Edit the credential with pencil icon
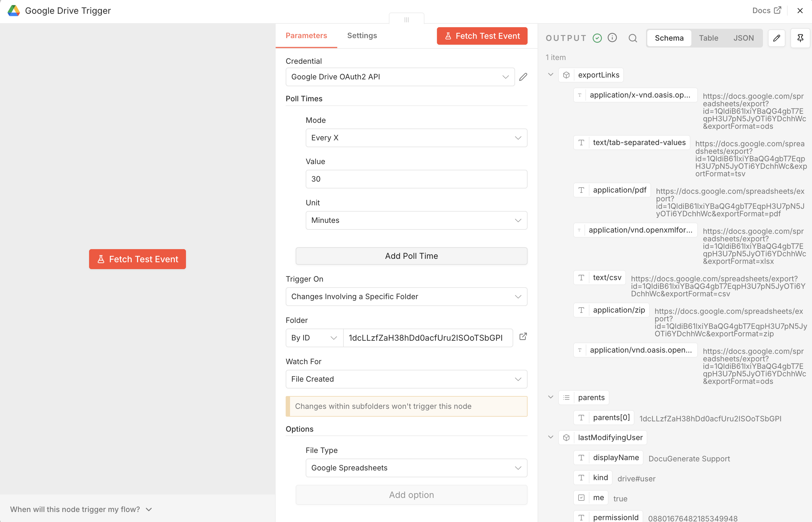 (x=523, y=77)
